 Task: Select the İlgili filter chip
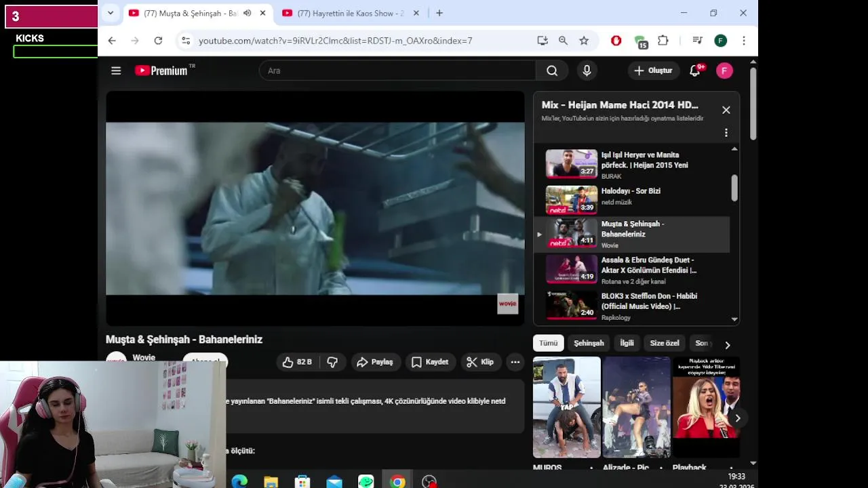pyautogui.click(x=627, y=343)
